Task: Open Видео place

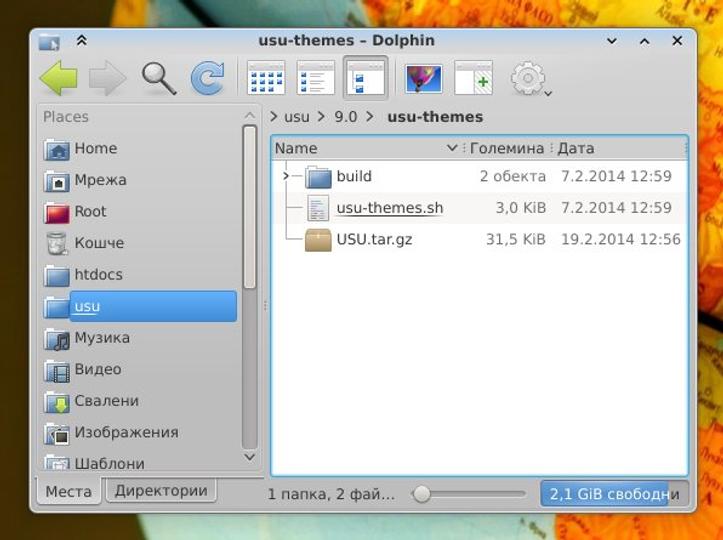Action: (x=138, y=369)
